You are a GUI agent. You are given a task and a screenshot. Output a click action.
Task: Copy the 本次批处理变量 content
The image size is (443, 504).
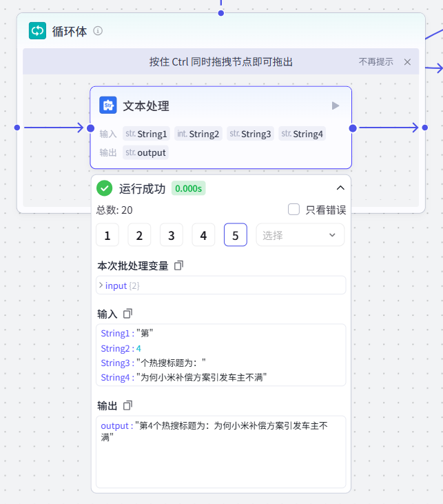(x=179, y=265)
